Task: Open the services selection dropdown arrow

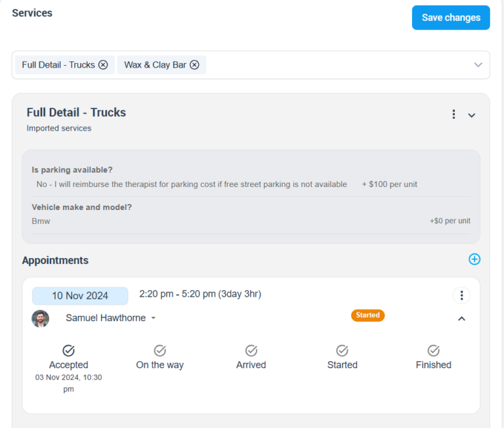Action: [x=478, y=65]
